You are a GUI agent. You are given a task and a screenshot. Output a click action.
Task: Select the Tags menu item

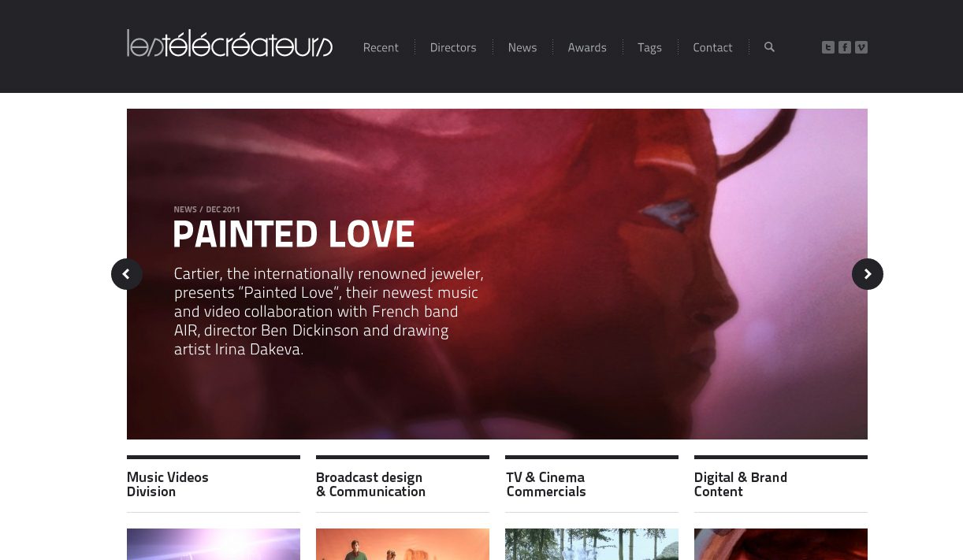[x=649, y=47]
